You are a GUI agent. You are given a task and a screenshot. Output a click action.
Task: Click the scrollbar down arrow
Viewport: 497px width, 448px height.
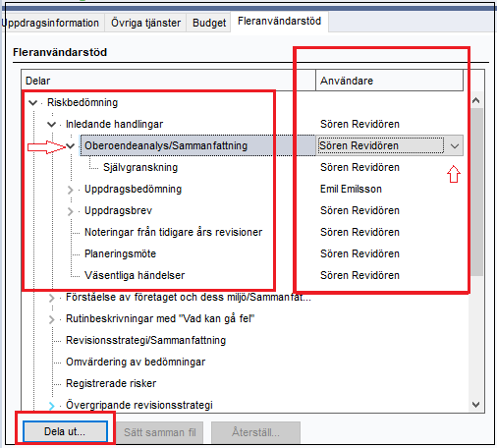point(476,405)
